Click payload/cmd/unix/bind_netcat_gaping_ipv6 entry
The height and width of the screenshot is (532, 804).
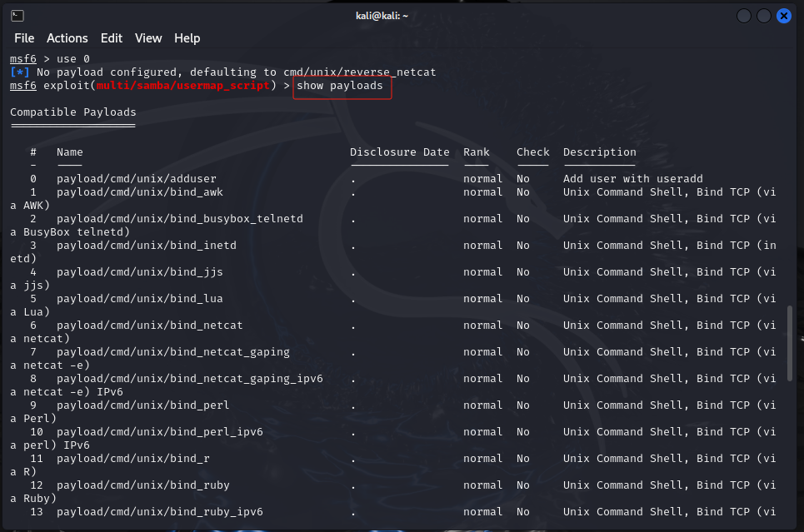coord(190,379)
